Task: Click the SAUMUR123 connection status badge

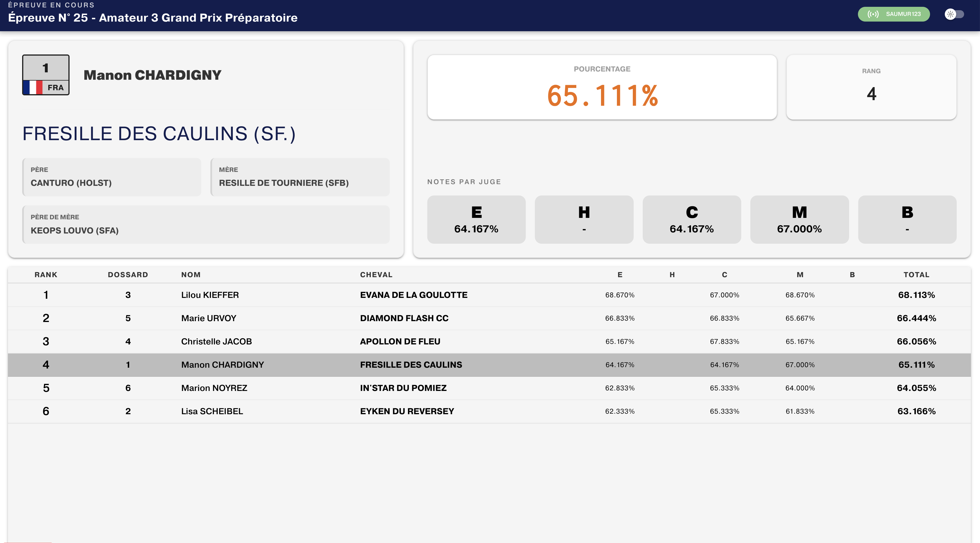Action: click(894, 14)
